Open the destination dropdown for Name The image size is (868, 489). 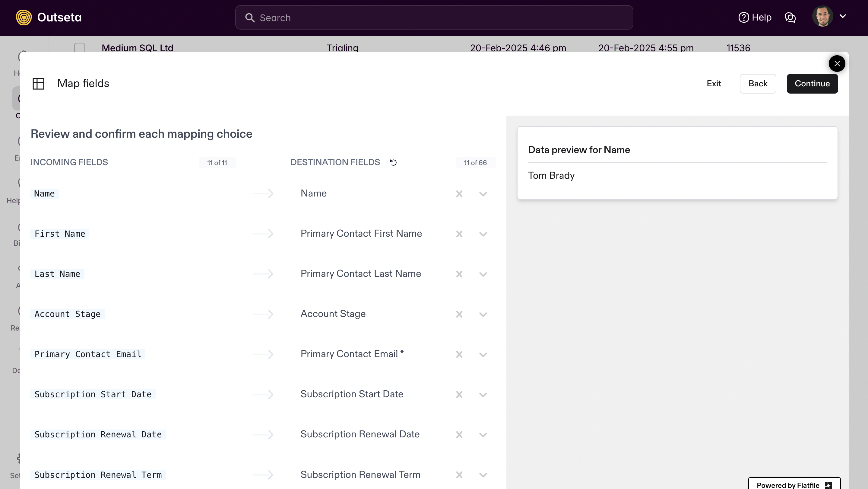coord(483,193)
